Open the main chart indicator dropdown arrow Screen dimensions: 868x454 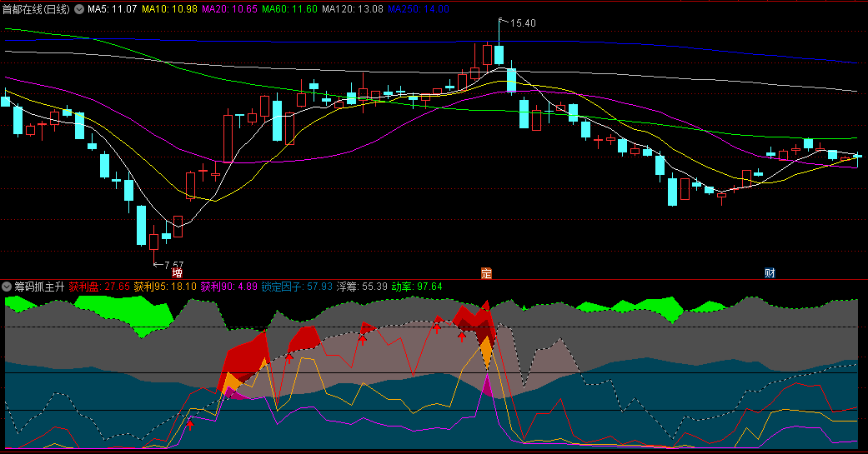coord(79,9)
